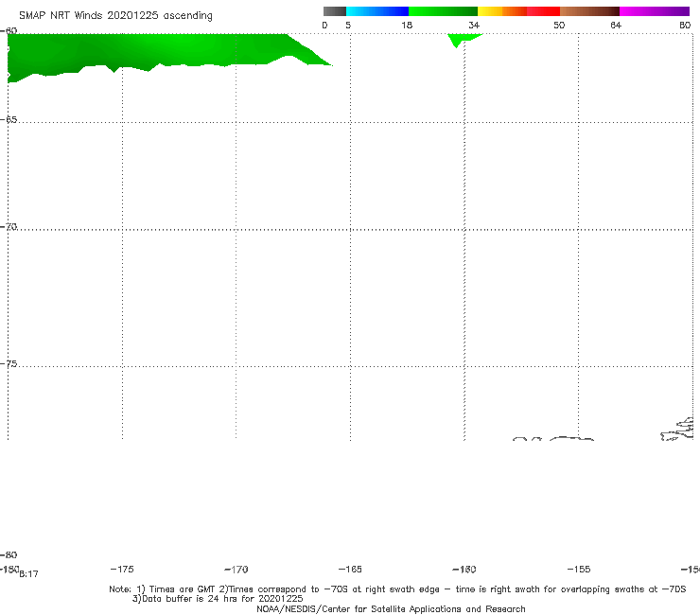Click the brown segment of the color bar
This screenshot has width=700, height=615.
(x=589, y=11)
